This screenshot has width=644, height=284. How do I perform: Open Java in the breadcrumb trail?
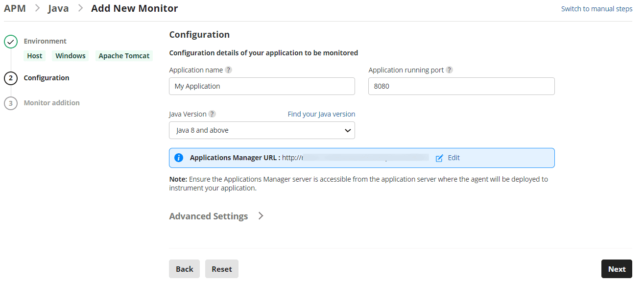point(58,8)
